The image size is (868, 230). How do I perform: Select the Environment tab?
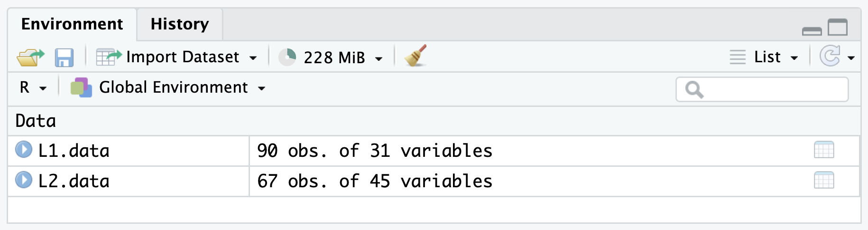(72, 24)
